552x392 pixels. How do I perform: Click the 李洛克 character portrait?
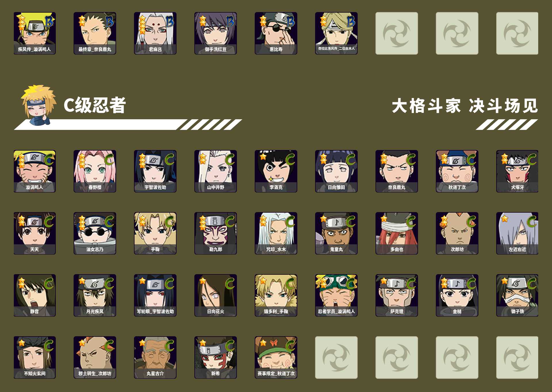point(276,171)
